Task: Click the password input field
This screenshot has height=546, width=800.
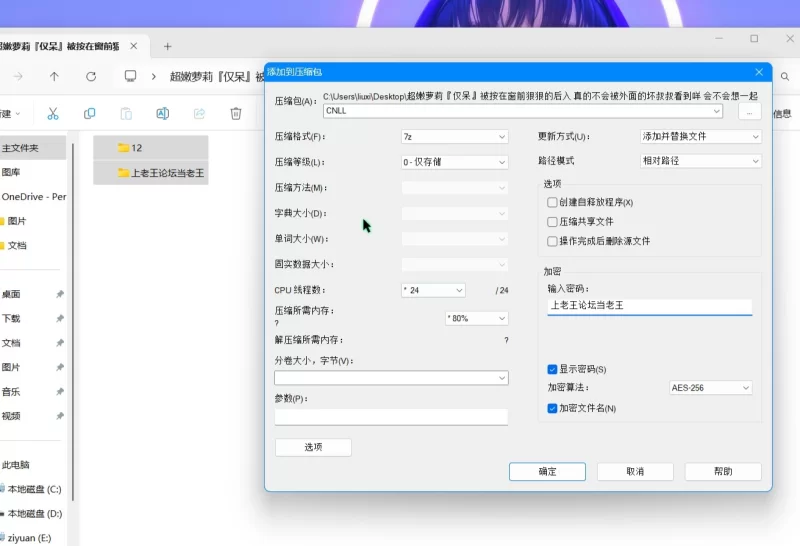Action: point(649,306)
